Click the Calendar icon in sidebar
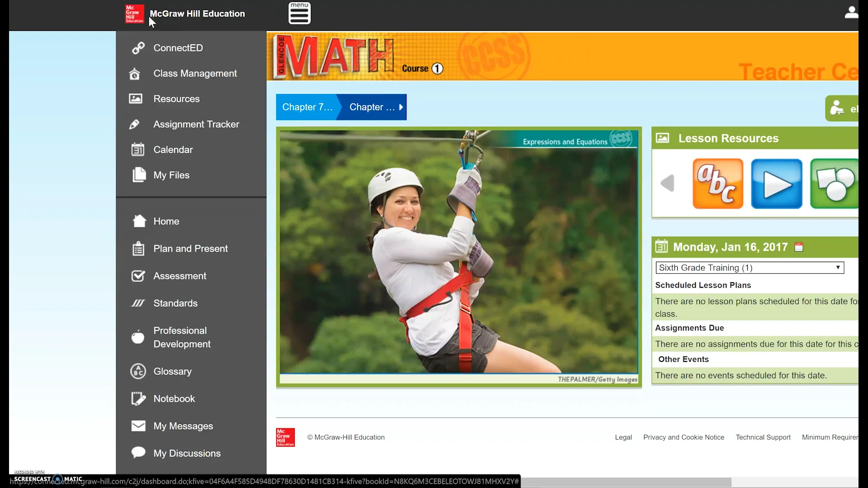 [x=137, y=150]
